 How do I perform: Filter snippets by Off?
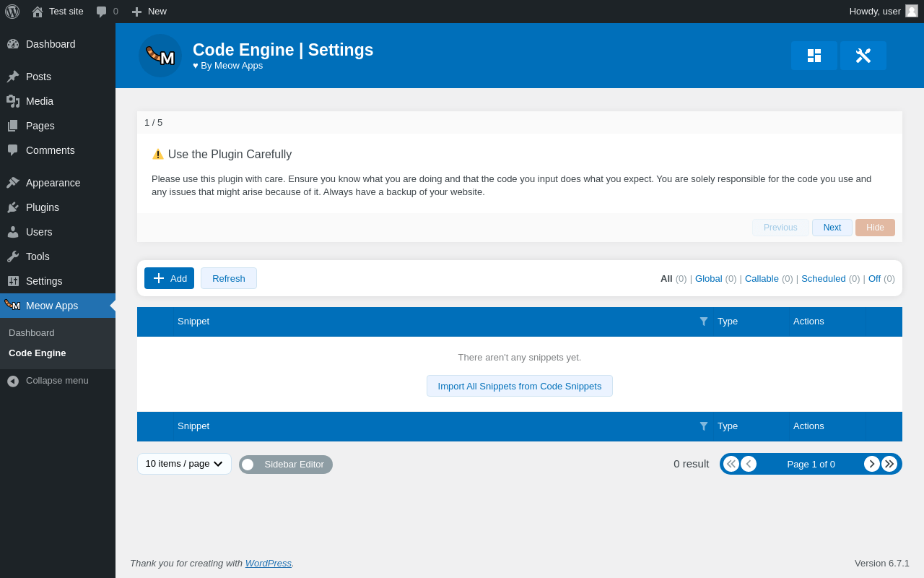[x=874, y=279]
